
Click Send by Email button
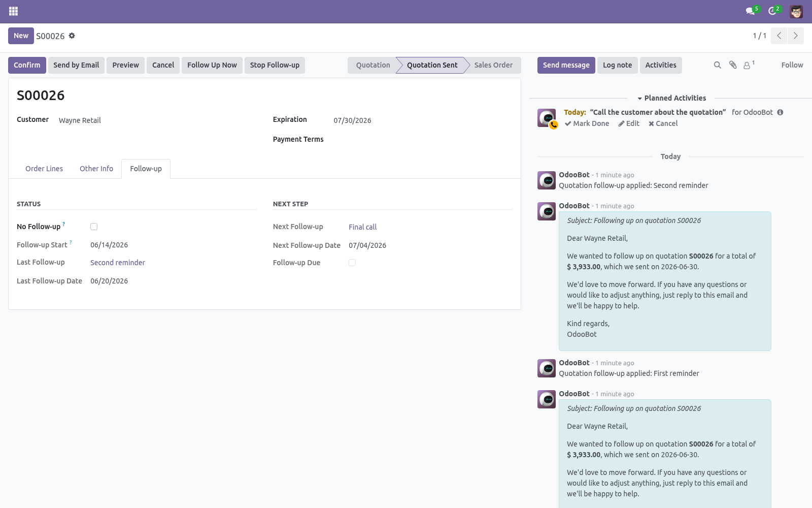point(76,65)
